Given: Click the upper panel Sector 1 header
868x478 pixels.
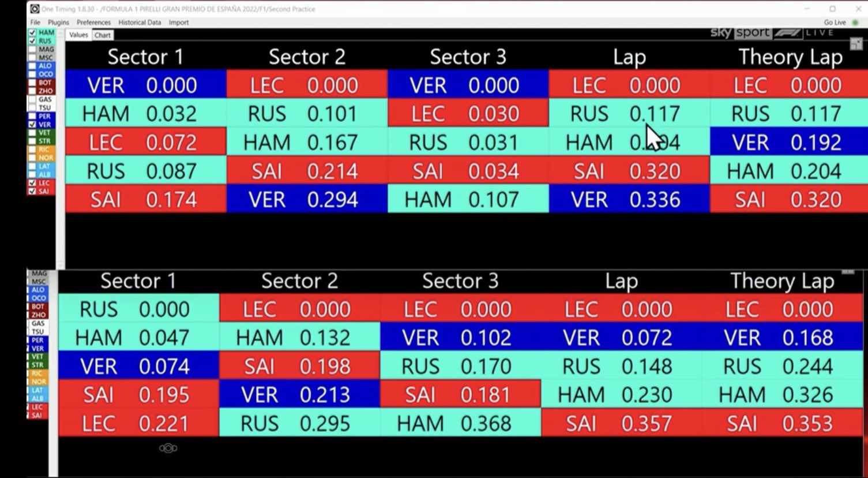Looking at the screenshot, I should (145, 57).
